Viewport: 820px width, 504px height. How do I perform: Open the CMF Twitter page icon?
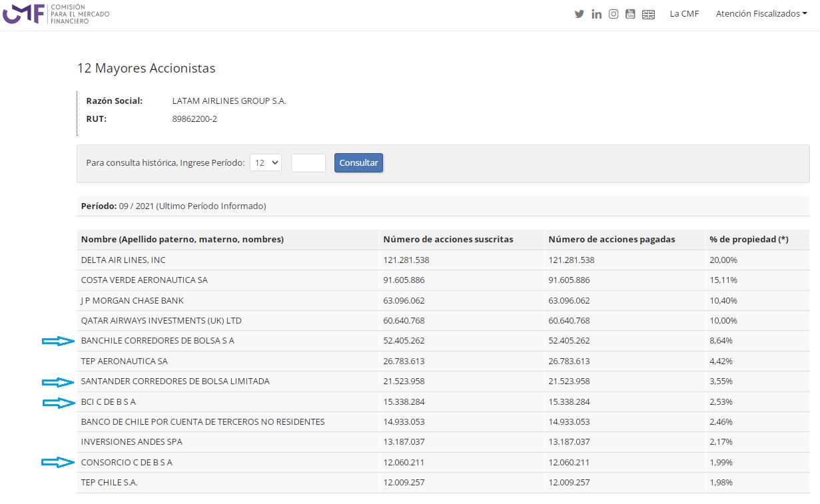(579, 14)
